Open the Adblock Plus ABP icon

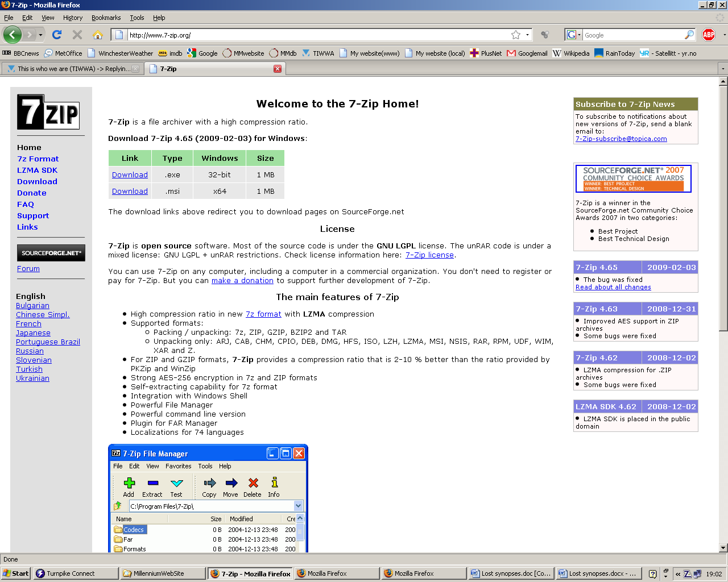point(709,35)
